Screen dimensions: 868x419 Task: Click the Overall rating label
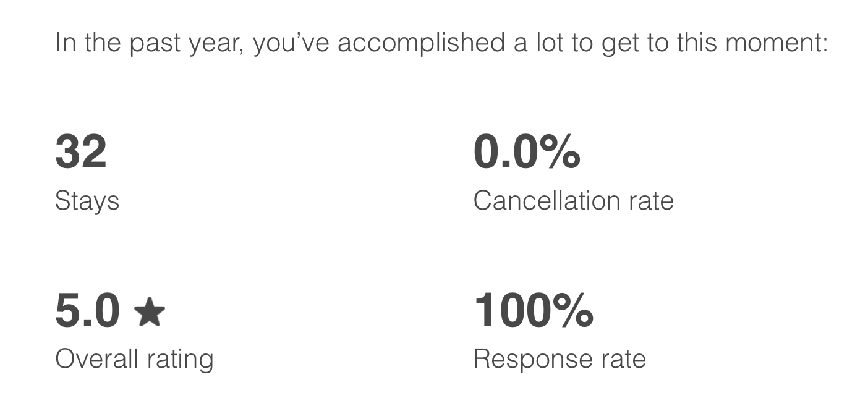(x=134, y=359)
